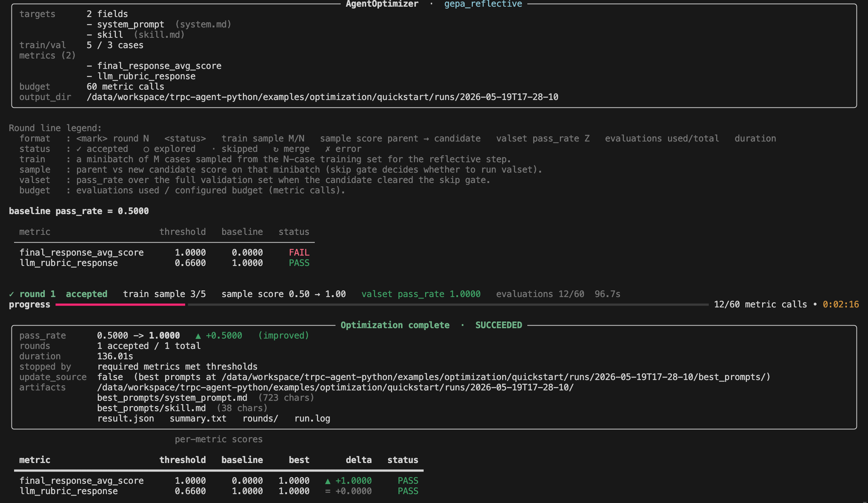Select the skill (skill.md) target line
868x503 pixels.
tap(136, 35)
